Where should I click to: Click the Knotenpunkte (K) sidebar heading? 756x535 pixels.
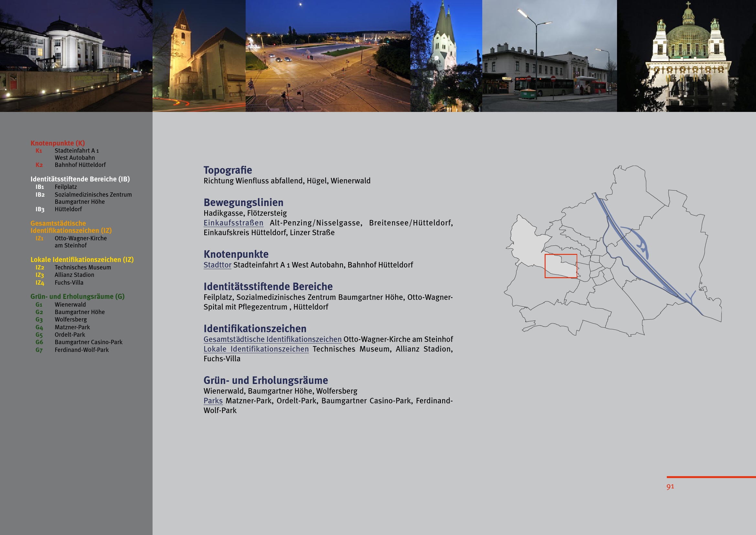(x=58, y=143)
